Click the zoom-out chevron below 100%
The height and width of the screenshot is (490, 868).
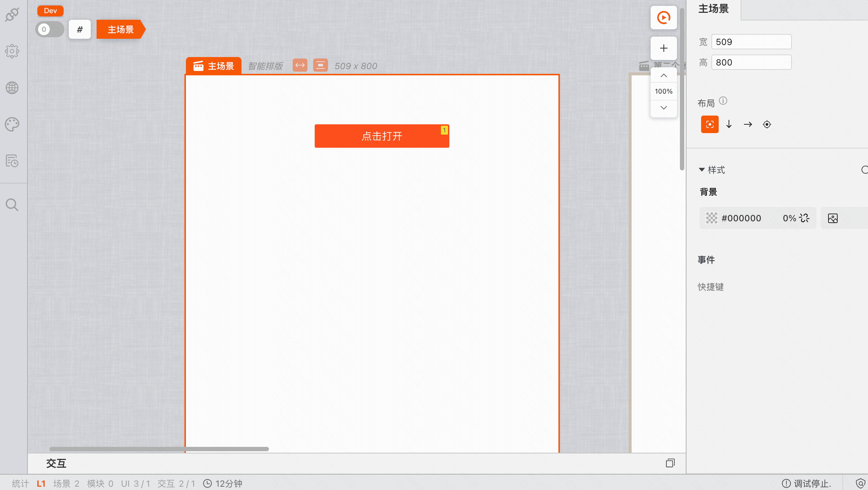click(x=664, y=108)
